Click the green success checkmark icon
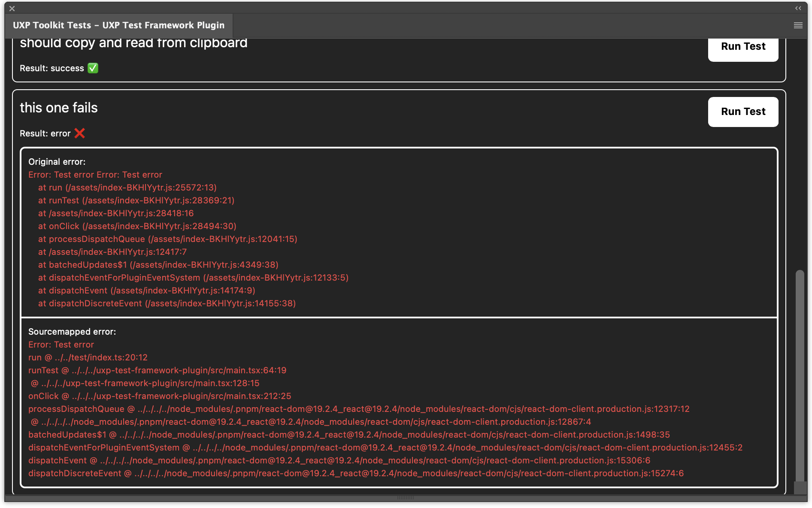 tap(93, 68)
